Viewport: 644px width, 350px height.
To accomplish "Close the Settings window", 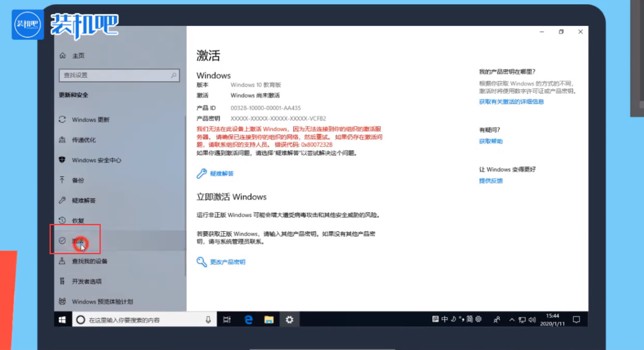I will [581, 32].
